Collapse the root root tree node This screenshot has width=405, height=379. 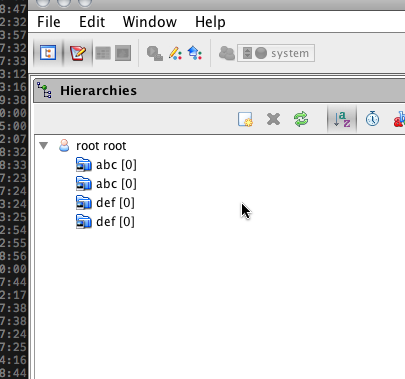coord(44,145)
